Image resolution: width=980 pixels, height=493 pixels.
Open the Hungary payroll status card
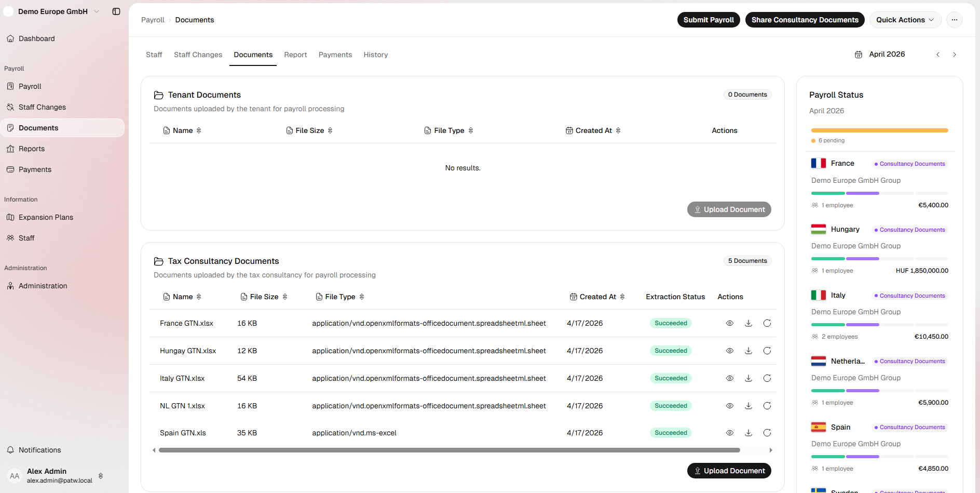(880, 250)
